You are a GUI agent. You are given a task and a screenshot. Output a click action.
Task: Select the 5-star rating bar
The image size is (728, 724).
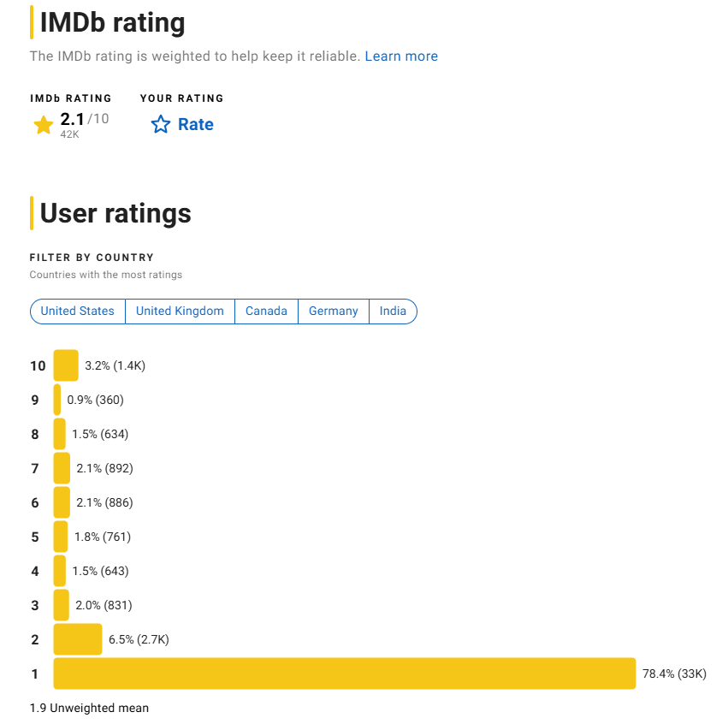[x=60, y=537]
